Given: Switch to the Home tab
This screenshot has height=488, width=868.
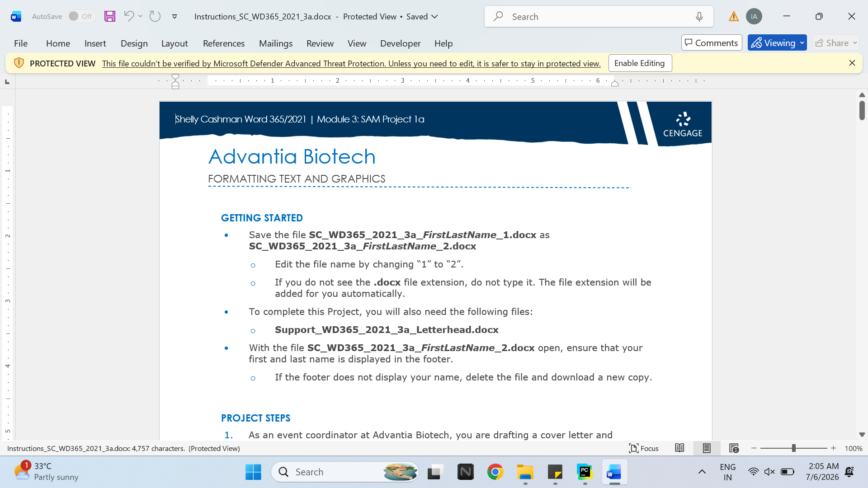Looking at the screenshot, I should (58, 43).
